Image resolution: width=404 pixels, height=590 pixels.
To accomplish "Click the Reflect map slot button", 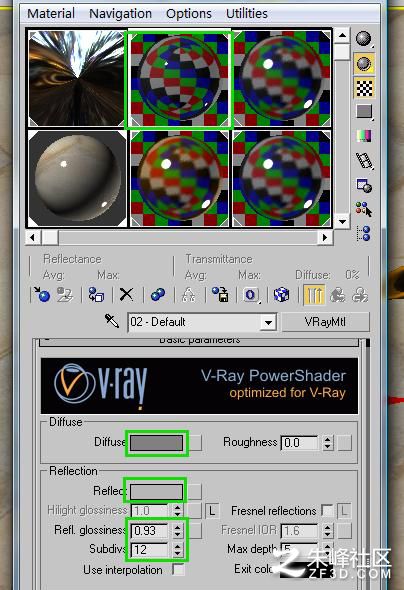I will (195, 491).
